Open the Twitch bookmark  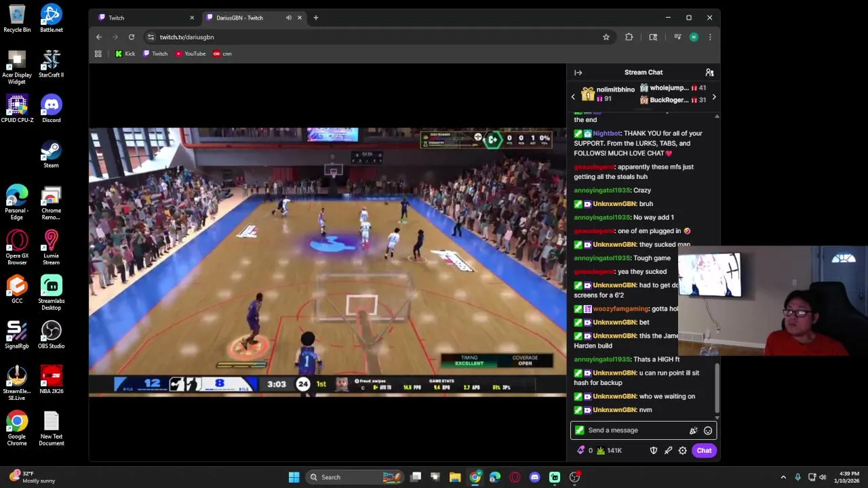pyautogui.click(x=156, y=54)
